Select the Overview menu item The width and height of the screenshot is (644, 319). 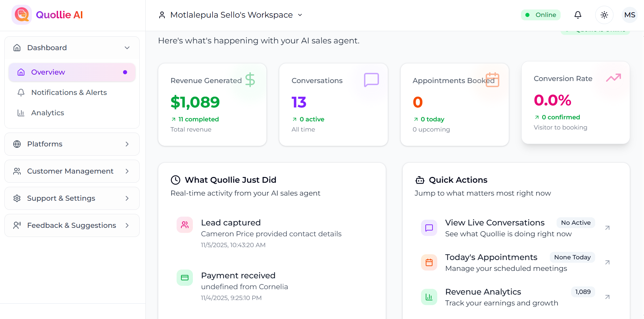coord(72,72)
